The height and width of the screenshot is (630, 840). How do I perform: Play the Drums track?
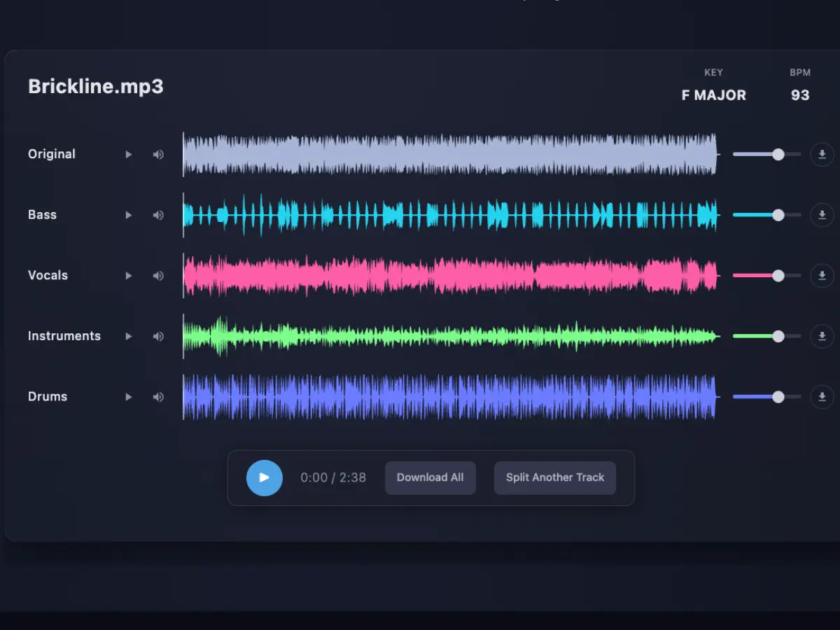click(x=128, y=397)
